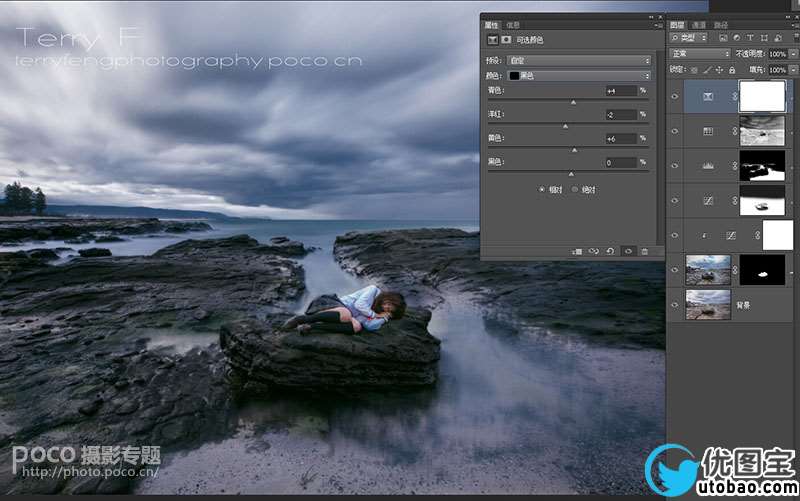
Task: Open the 填充 fill slider arrow
Action: pos(793,70)
